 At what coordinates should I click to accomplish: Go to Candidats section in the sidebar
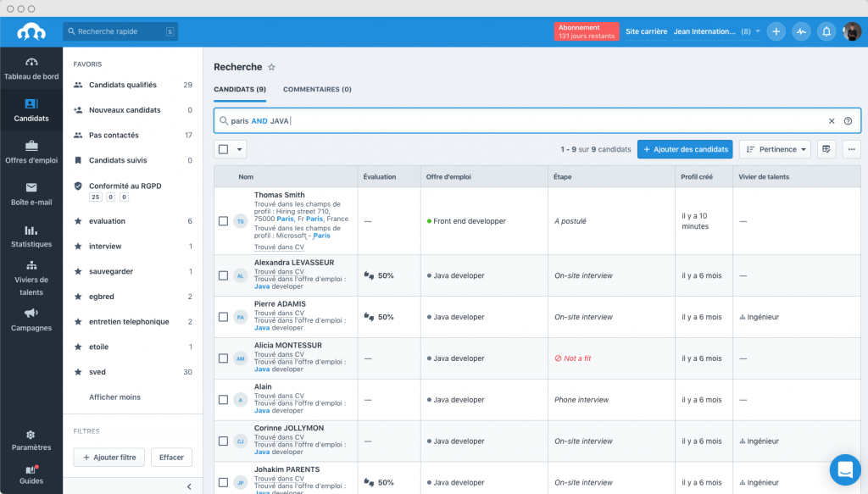(31, 111)
